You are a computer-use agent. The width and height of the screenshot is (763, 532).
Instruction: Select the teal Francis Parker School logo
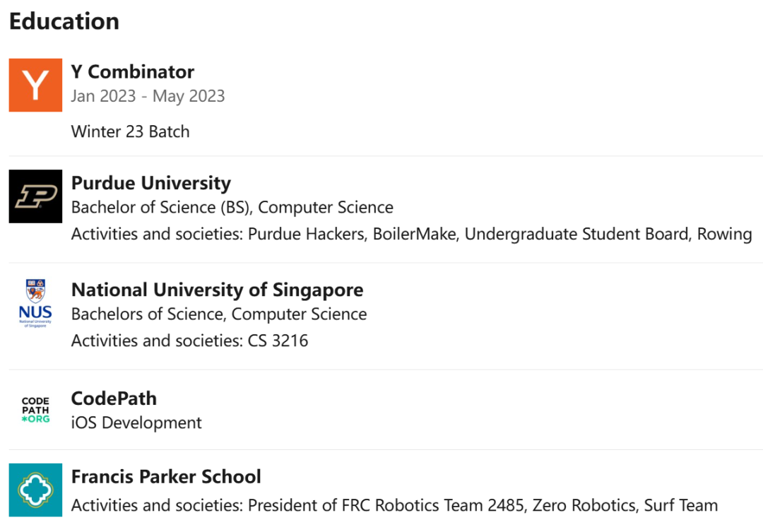[x=35, y=490]
